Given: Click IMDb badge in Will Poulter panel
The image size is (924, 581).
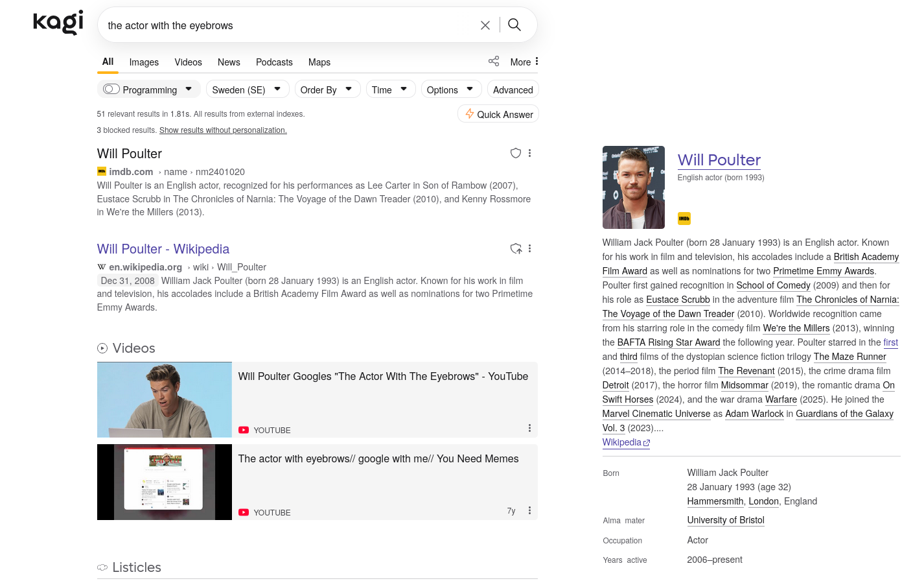Looking at the screenshot, I should (684, 219).
